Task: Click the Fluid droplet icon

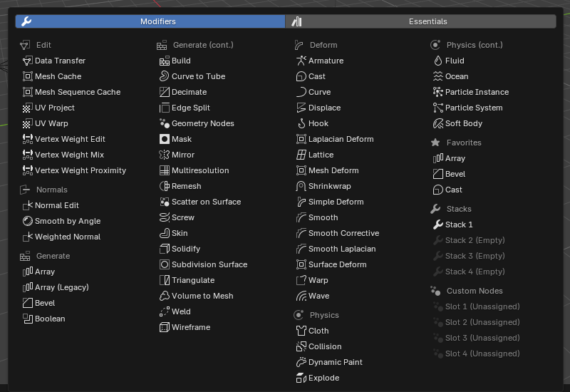Action: (x=437, y=61)
